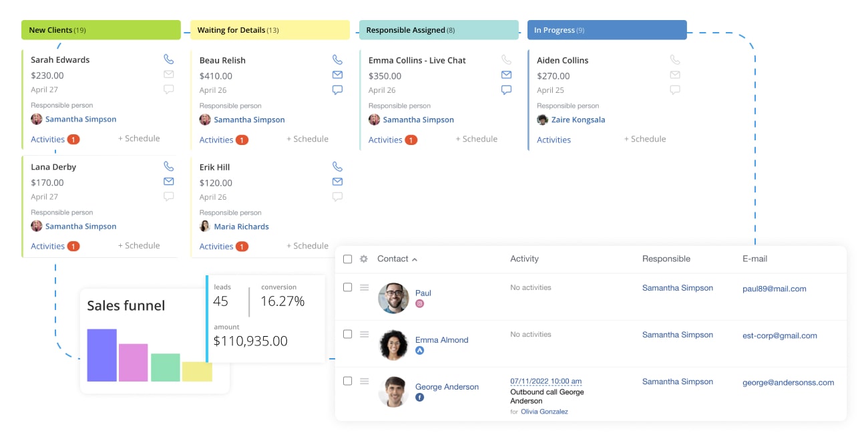Sort by the Contact column arrow
Screen dimensions: 868x441
[415, 259]
